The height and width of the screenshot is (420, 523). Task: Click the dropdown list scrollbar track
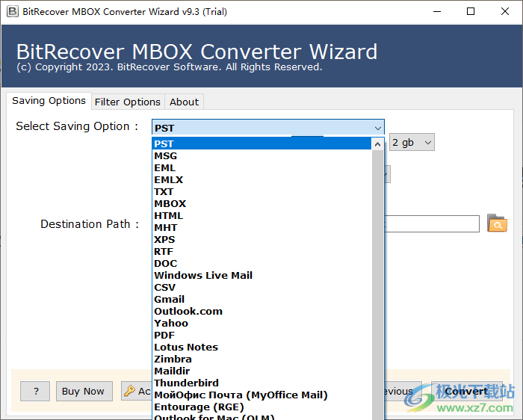(377, 283)
